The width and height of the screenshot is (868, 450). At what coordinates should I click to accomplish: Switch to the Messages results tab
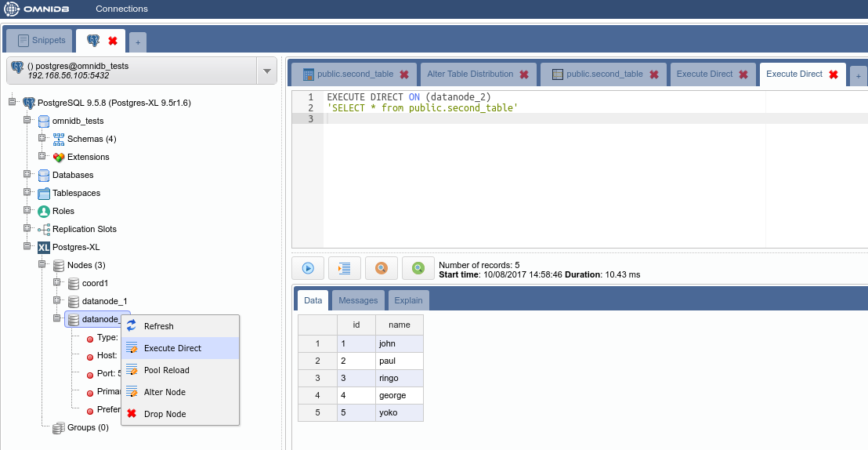[x=358, y=300]
